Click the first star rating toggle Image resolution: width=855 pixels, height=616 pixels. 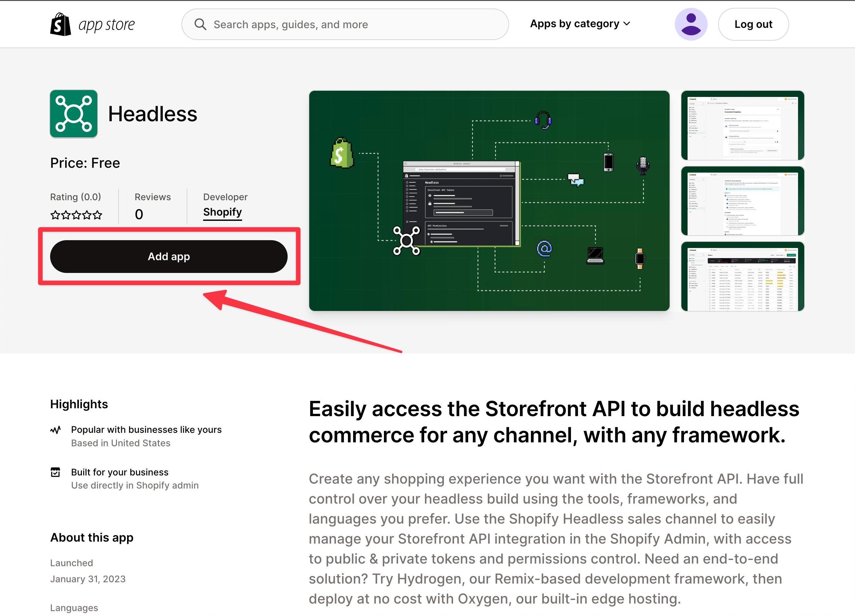click(55, 214)
